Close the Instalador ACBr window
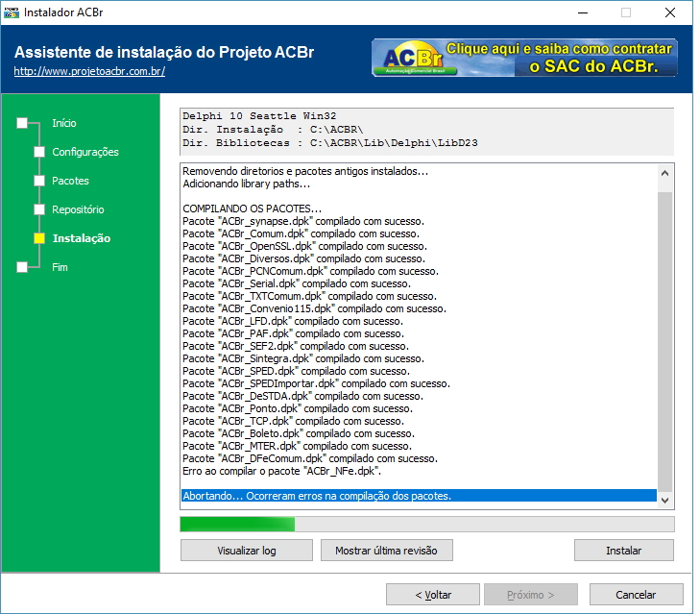 pos(670,12)
